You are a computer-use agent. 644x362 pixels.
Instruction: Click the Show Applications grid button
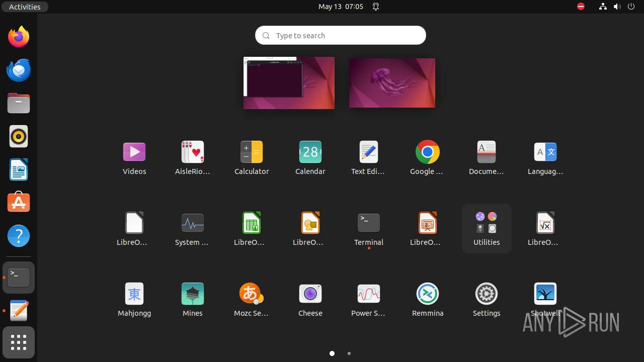(x=19, y=343)
